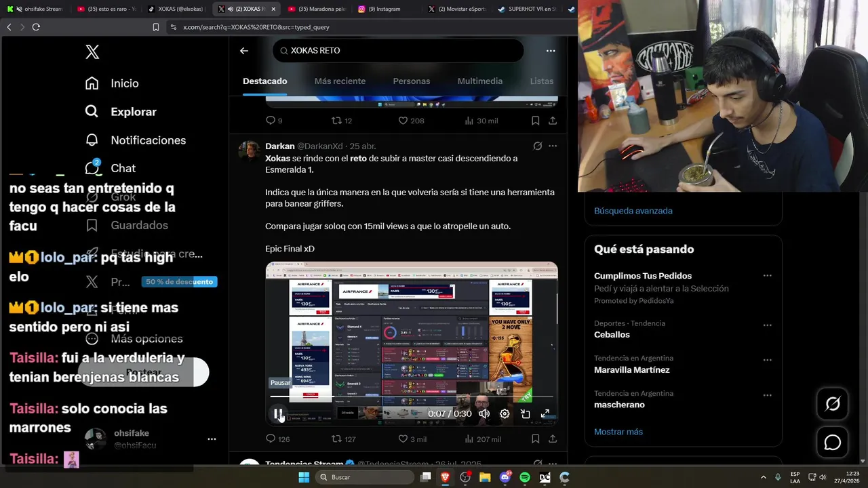Image resolution: width=868 pixels, height=488 pixels.
Task: Open options for the Ceballos trend
Action: [x=768, y=325]
